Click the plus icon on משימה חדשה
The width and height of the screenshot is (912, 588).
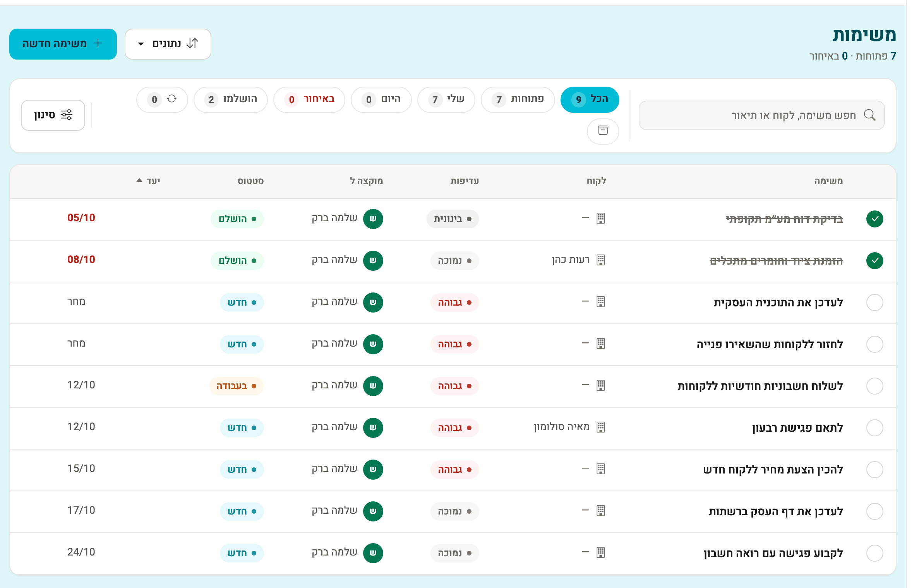coord(98,43)
